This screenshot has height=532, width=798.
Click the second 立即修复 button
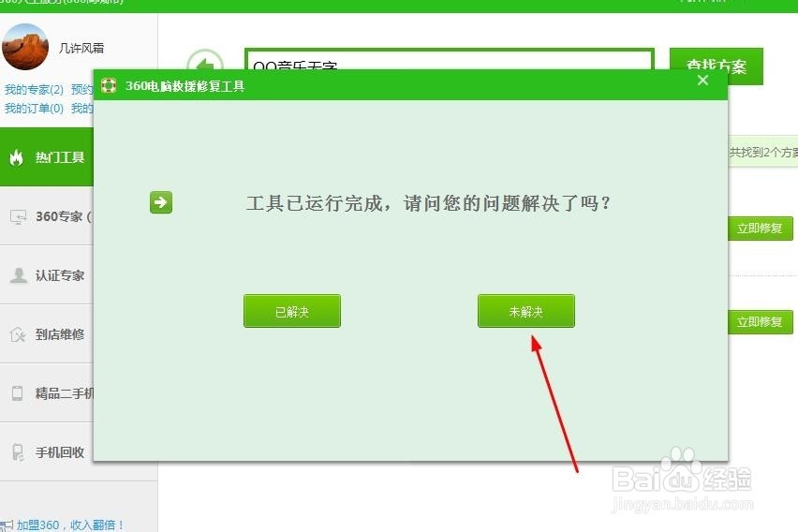[760, 322]
